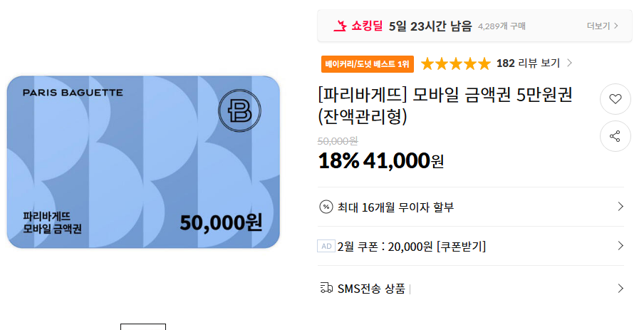This screenshot has width=644, height=330.
Task: Expand the SMS전송 상품 row chevron
Action: coord(620,289)
